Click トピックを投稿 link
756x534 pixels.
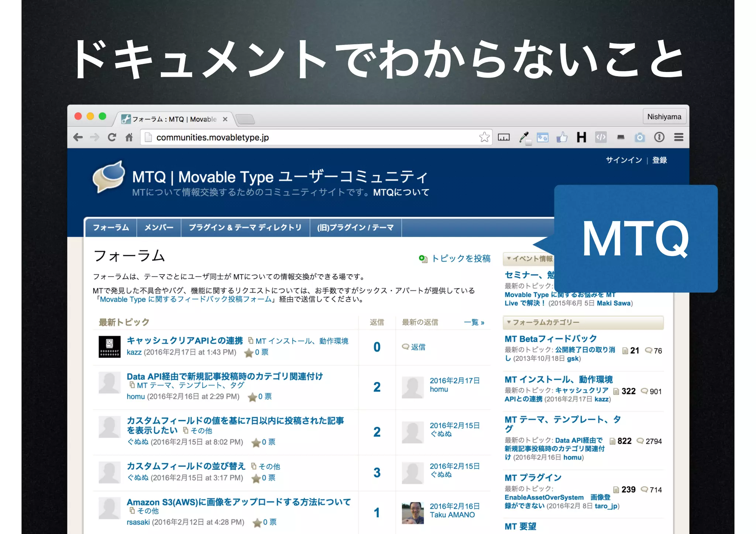pyautogui.click(x=461, y=258)
